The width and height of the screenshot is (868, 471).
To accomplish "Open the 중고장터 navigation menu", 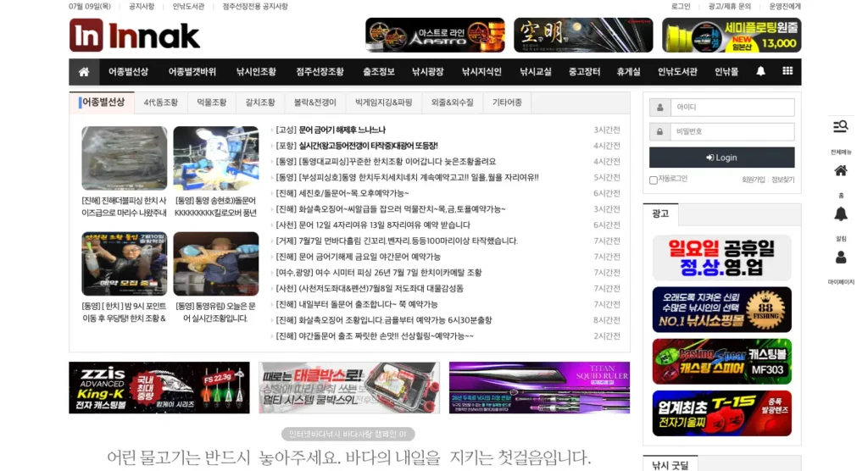I will point(584,72).
